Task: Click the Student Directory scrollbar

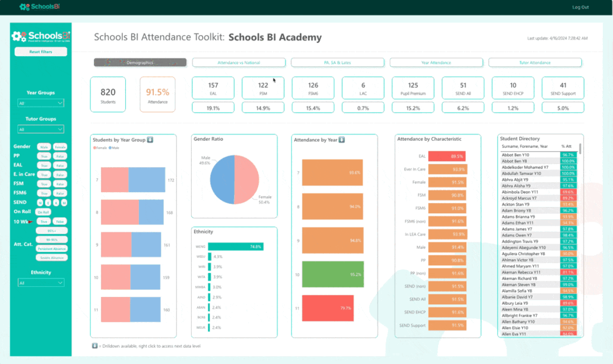Action: coord(580,149)
